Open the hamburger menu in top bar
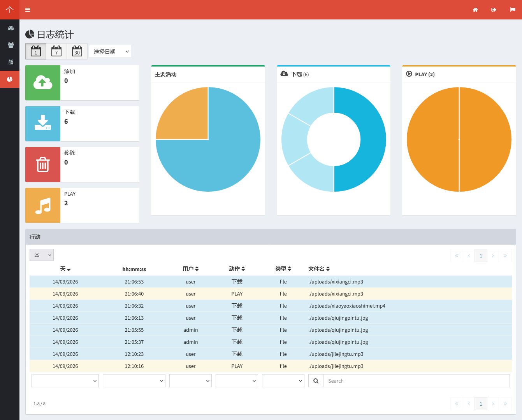Viewport: 522px width, 420px height. [28, 10]
